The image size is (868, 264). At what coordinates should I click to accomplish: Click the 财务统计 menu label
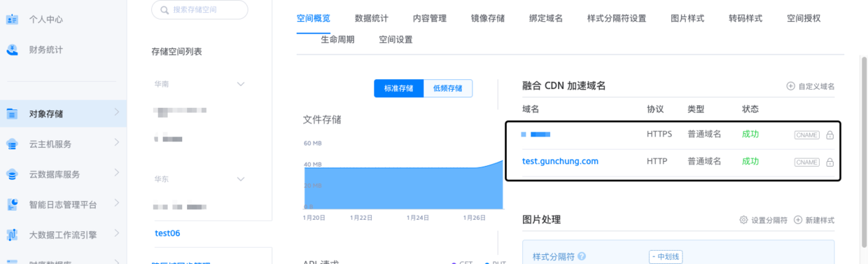click(46, 50)
